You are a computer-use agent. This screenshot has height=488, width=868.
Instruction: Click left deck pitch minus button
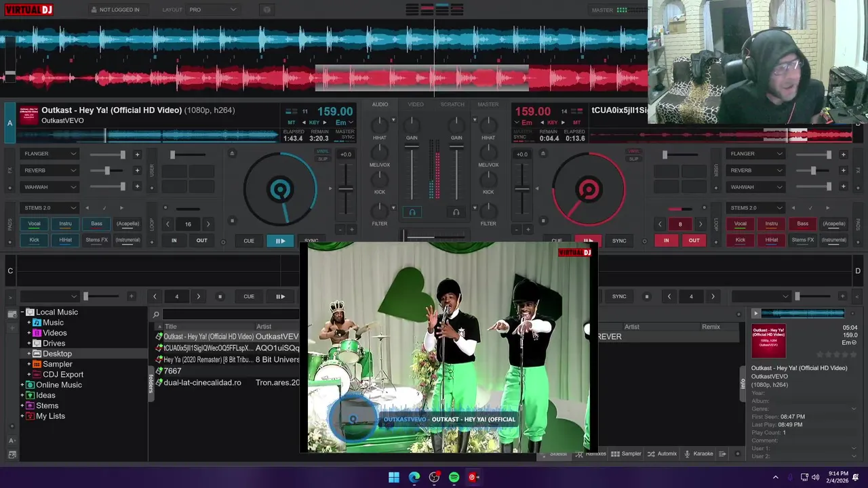point(340,230)
